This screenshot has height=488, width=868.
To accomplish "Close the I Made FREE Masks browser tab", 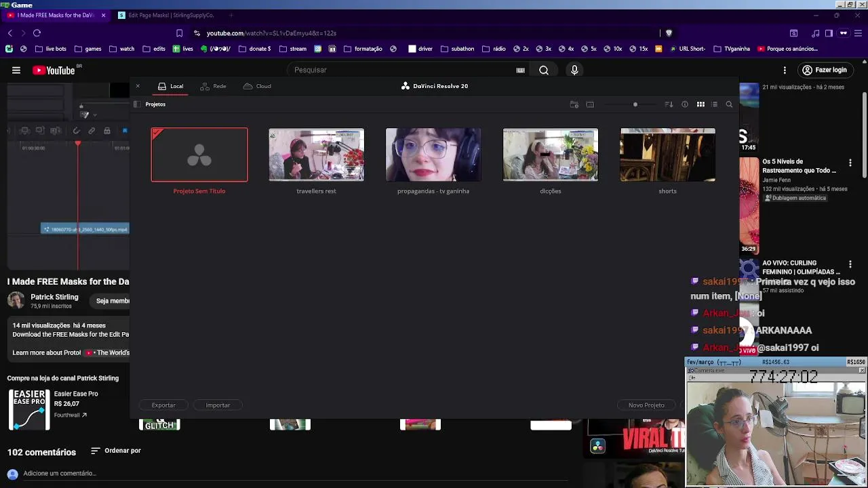I will tap(103, 15).
